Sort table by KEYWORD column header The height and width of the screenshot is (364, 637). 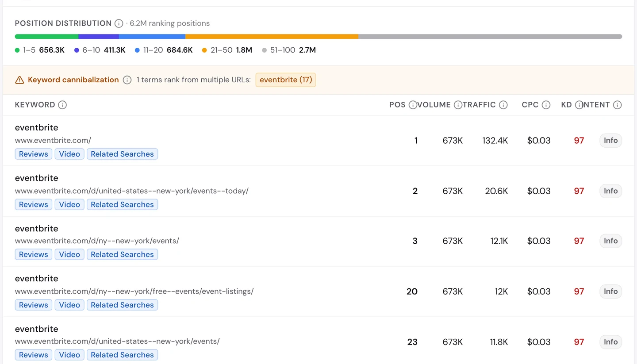pyautogui.click(x=35, y=105)
